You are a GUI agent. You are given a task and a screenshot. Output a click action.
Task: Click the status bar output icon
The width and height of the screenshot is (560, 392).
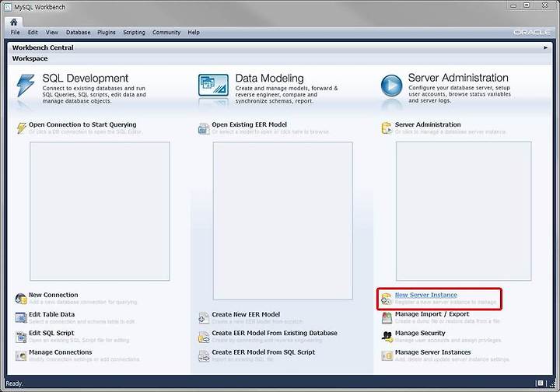(541, 383)
